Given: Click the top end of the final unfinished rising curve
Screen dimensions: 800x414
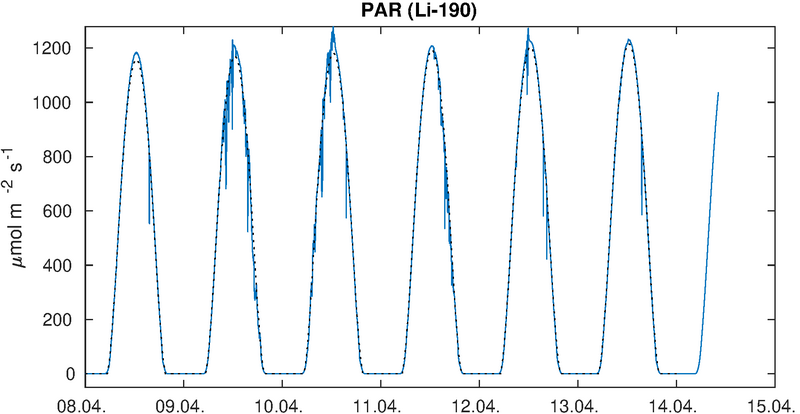Looking at the screenshot, I should pyautogui.click(x=718, y=93).
